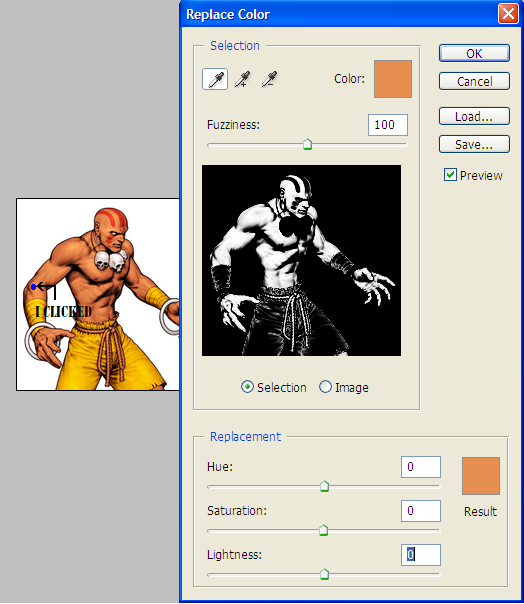Image resolution: width=524 pixels, height=604 pixels.
Task: Click the black-and-white selection preview
Action: click(x=301, y=260)
